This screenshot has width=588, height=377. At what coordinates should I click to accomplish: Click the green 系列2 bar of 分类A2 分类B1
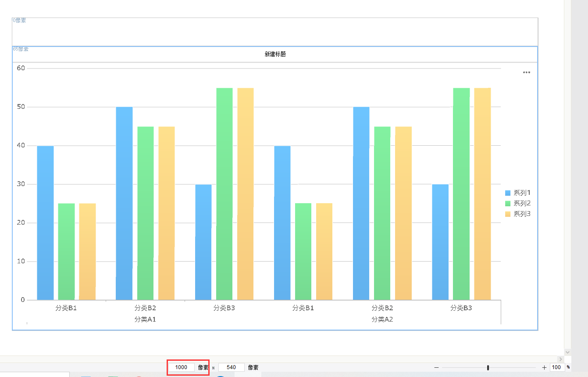[303, 251]
